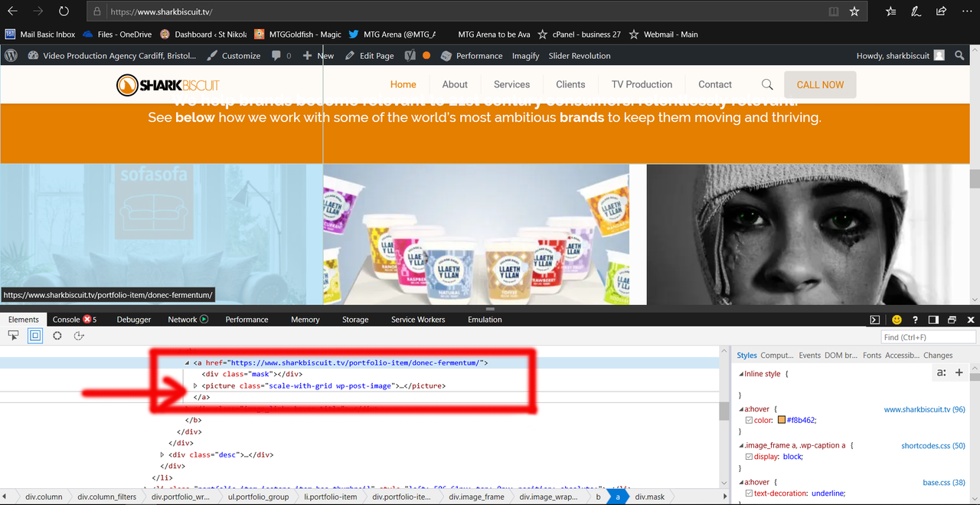
Task: Show the console drawer icon
Action: pyautogui.click(x=874, y=320)
